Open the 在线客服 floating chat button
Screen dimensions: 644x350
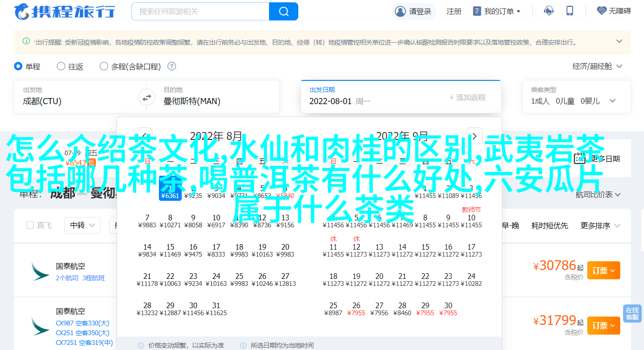coord(632,314)
